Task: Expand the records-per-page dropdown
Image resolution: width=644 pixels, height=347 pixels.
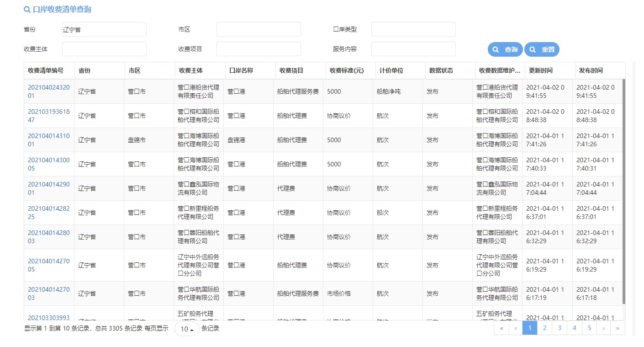Action: pos(187,329)
